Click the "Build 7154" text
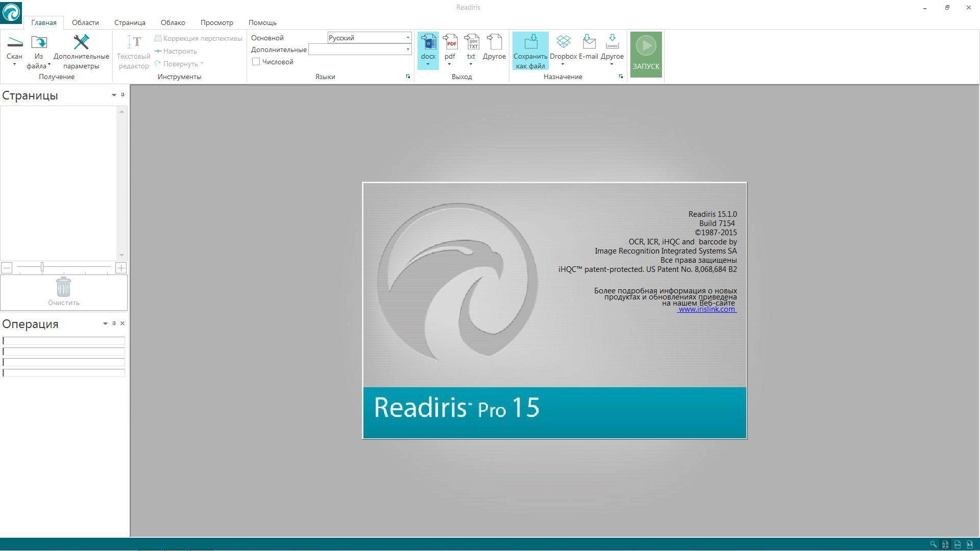Screen dimensions: 980x551 click(717, 223)
